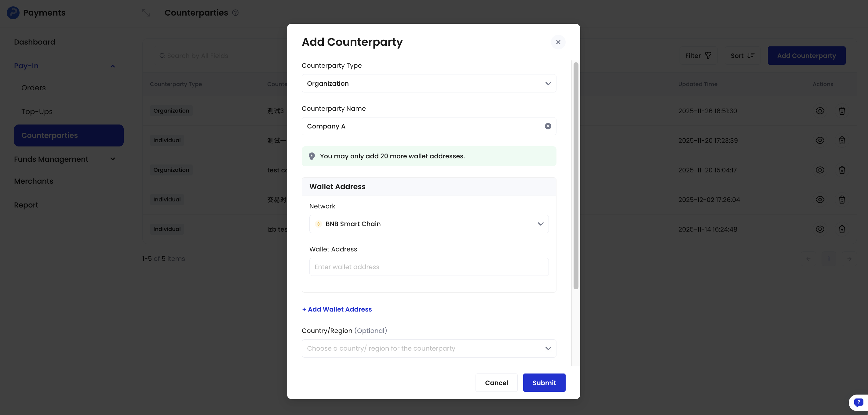Click the filter funnel icon

(709, 56)
